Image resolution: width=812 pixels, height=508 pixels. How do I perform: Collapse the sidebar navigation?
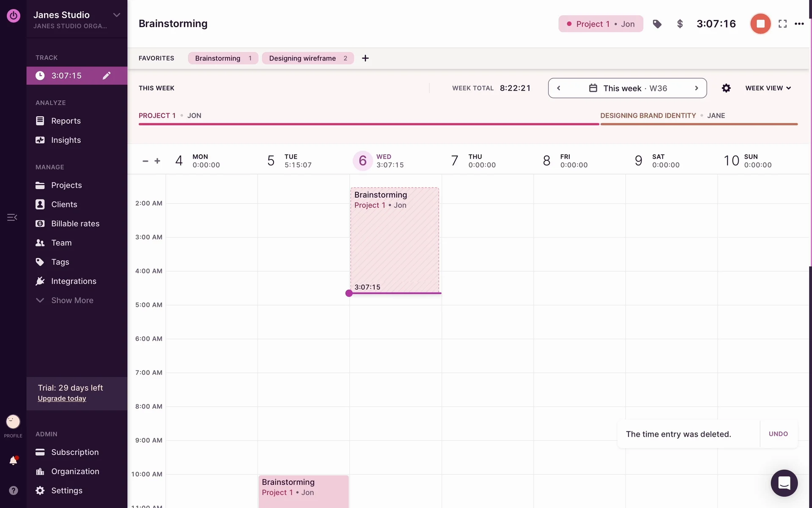(12, 217)
